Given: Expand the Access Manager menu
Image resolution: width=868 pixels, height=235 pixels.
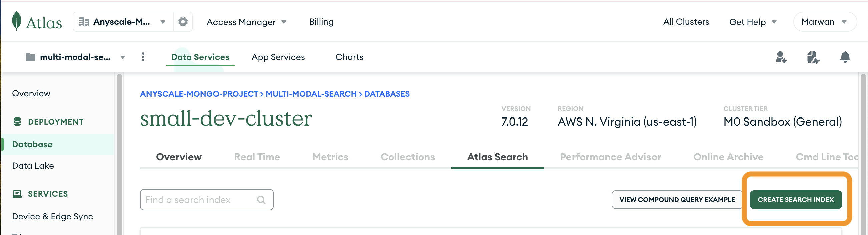Looking at the screenshot, I should coord(246,22).
